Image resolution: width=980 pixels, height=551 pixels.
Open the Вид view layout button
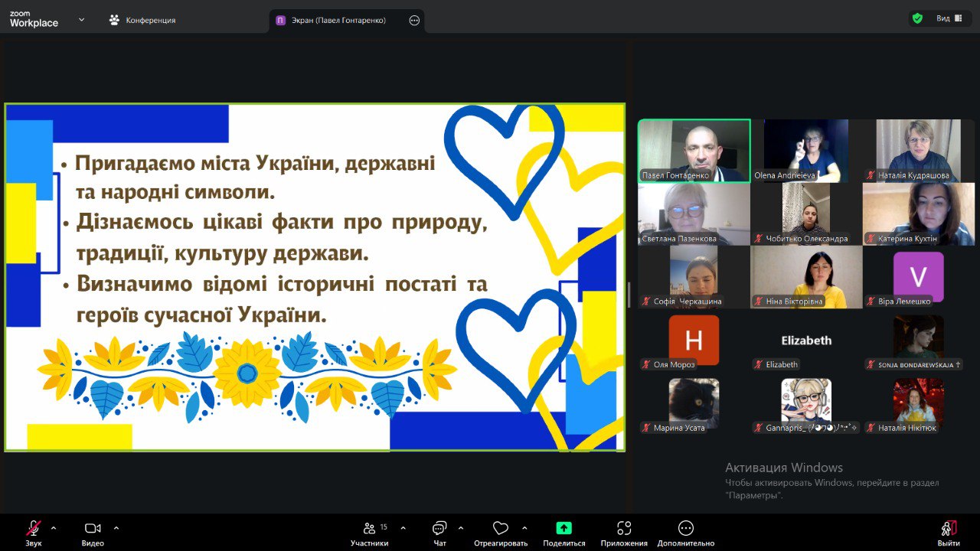949,18
